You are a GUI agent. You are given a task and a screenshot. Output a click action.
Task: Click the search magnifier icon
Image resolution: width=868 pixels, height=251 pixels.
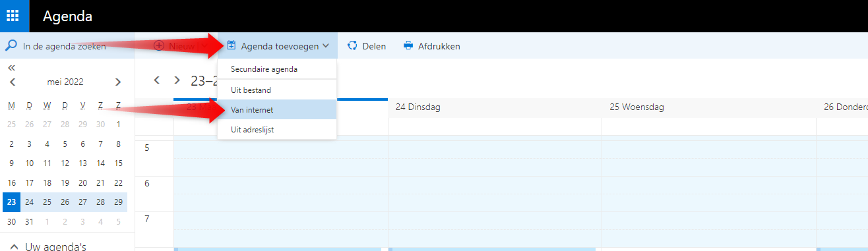pos(11,45)
